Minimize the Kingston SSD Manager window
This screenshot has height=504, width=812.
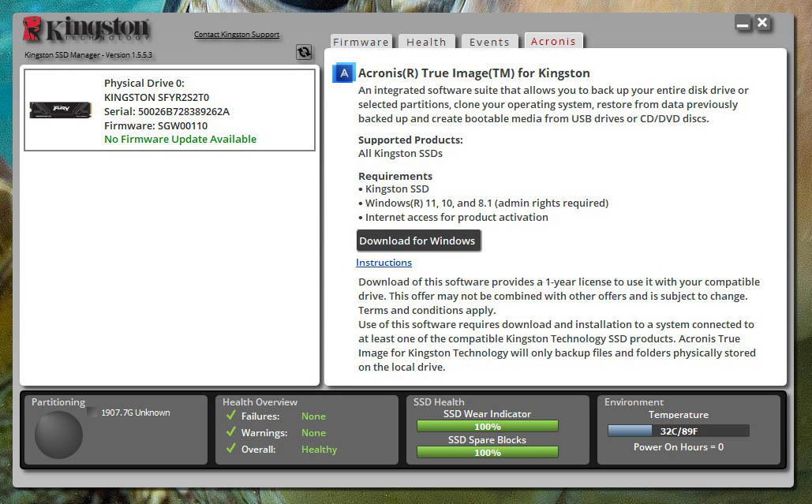pyautogui.click(x=743, y=24)
